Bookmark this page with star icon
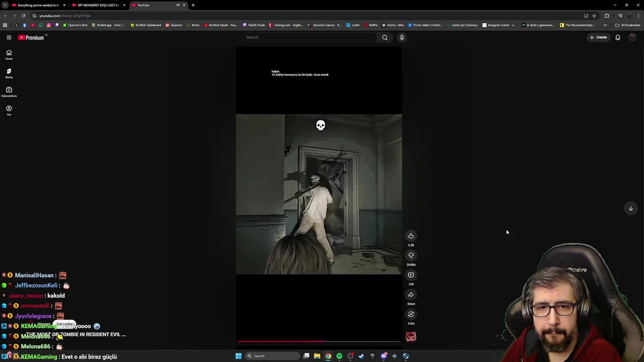 coord(594,16)
